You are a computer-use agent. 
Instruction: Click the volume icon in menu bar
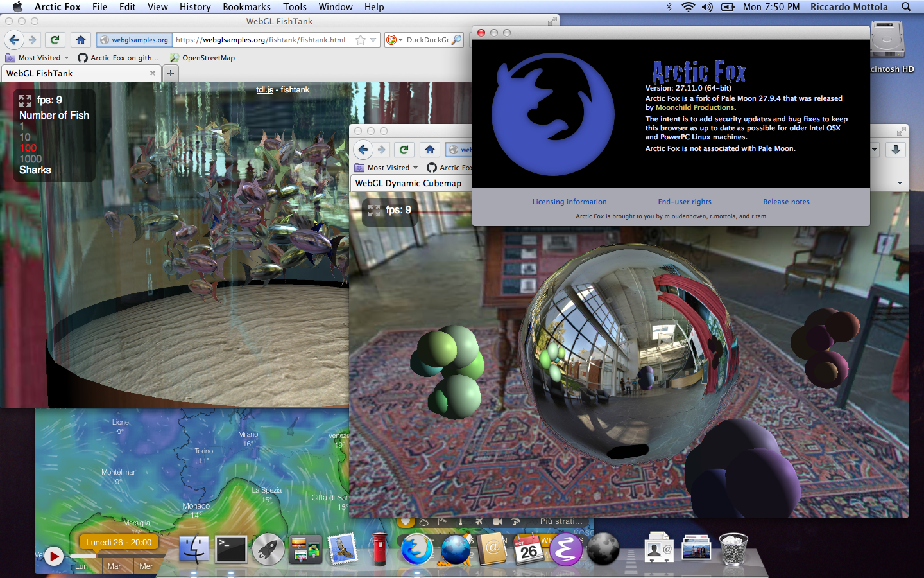click(x=707, y=7)
